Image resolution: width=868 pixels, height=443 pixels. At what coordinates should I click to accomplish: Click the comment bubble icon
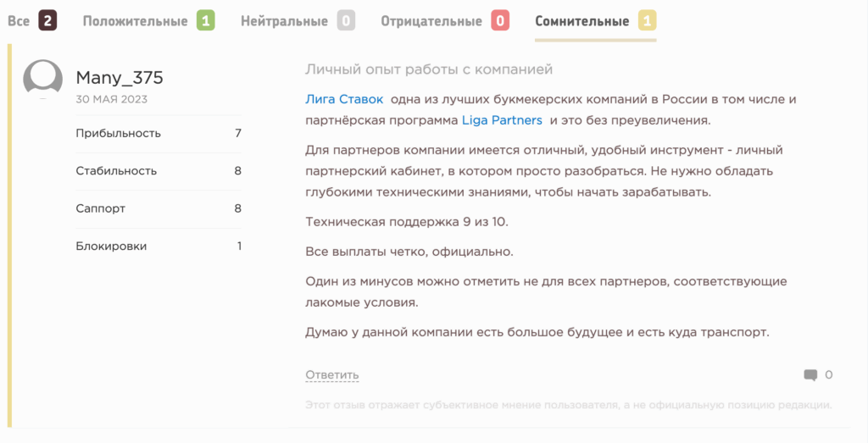(x=810, y=374)
